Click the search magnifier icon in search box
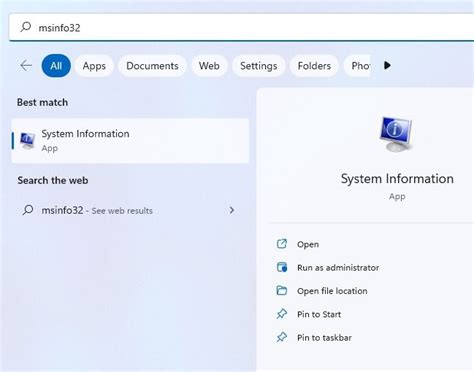474x372 pixels. click(26, 27)
